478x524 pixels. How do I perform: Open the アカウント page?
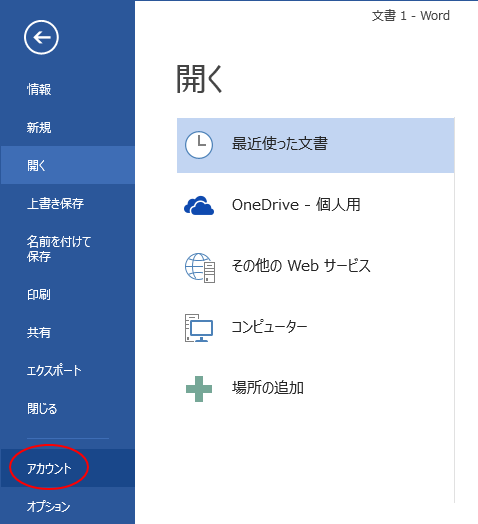click(67, 468)
